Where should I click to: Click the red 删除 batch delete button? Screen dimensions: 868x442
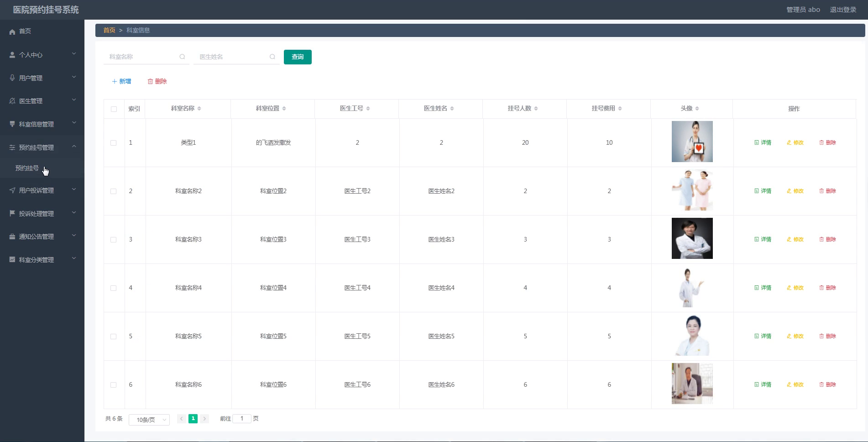pyautogui.click(x=157, y=81)
